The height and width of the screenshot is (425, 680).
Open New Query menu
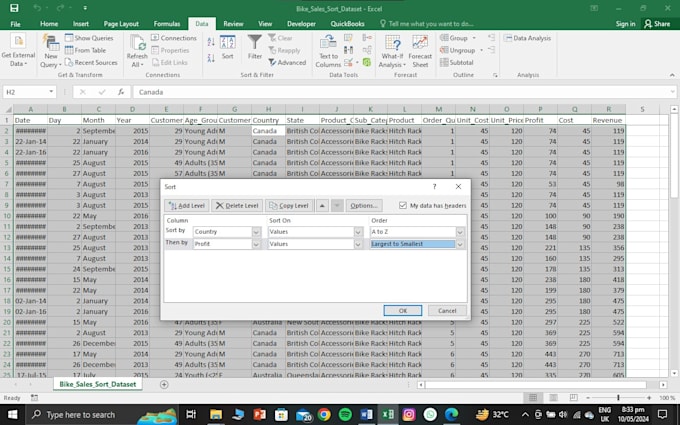coord(51,52)
